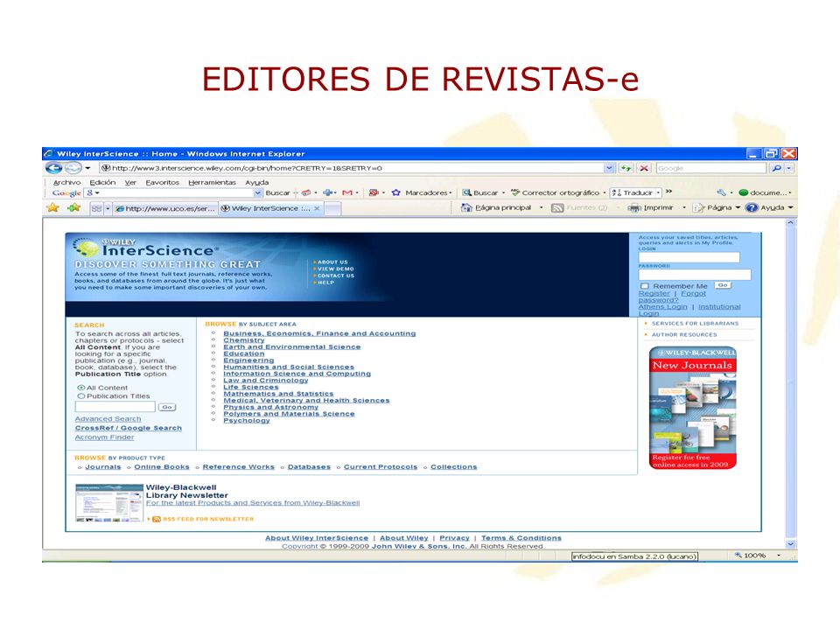Click the RSS feed for newsletter icon
The width and height of the screenshot is (840, 630).
(157, 519)
